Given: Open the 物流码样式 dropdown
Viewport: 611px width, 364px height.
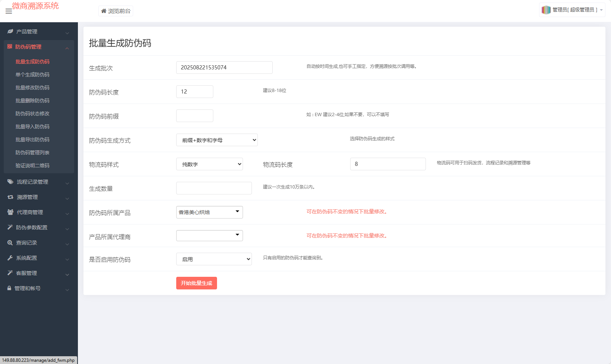Looking at the screenshot, I should coord(209,164).
